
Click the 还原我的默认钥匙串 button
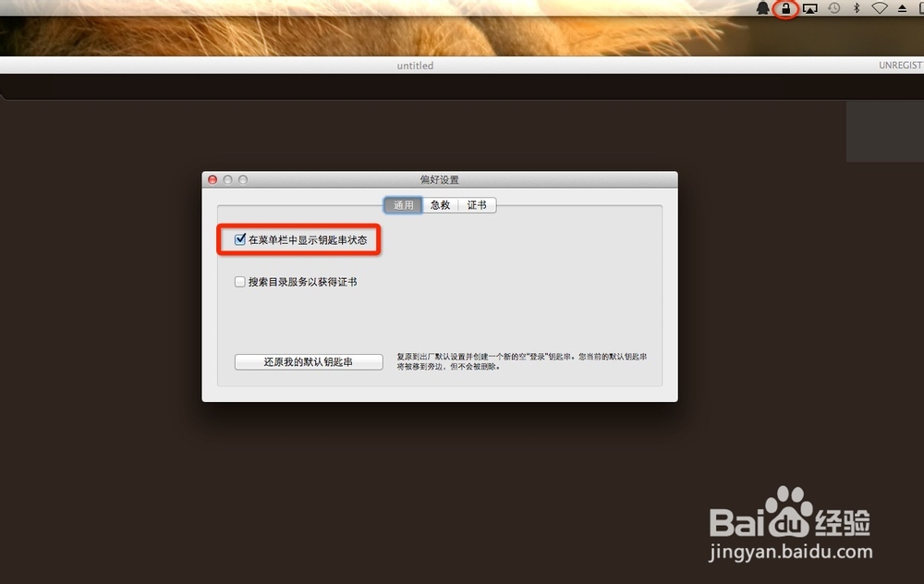(309, 361)
